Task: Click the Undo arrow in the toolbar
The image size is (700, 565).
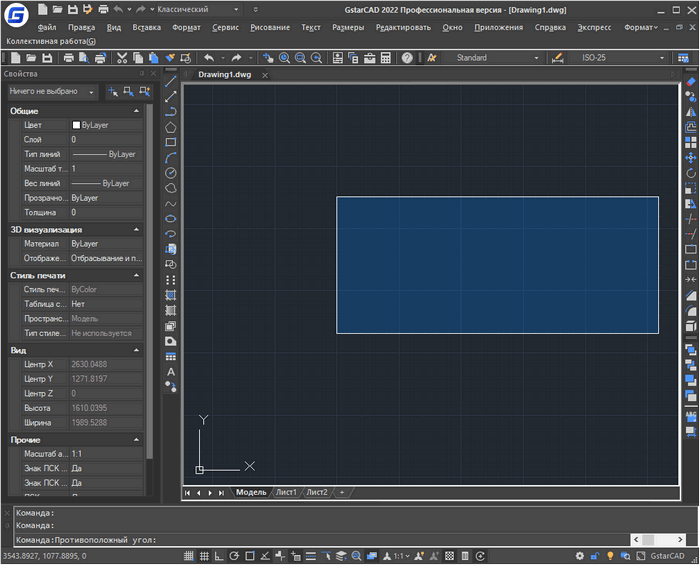Action: pos(208,58)
